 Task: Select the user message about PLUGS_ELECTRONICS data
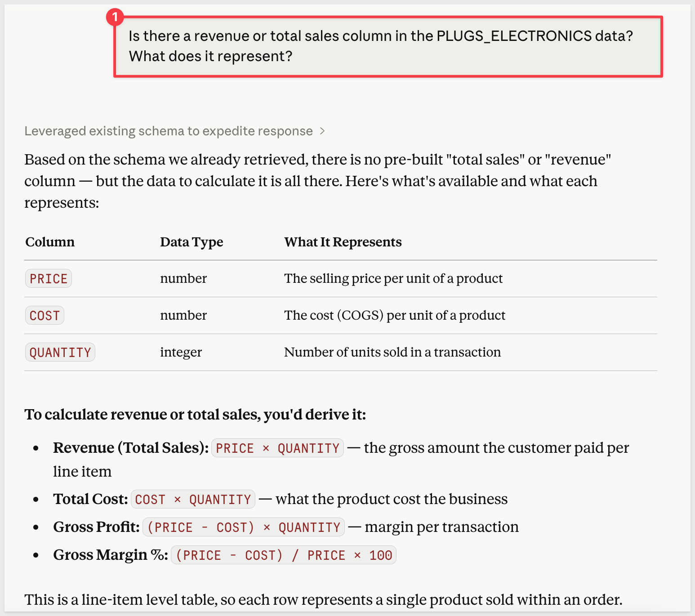pos(380,46)
